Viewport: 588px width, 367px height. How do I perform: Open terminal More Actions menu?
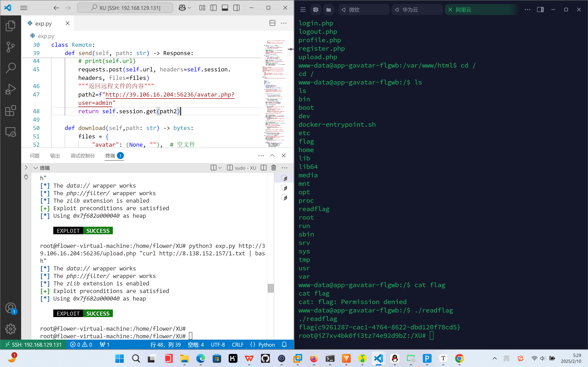pyautogui.click(x=284, y=168)
